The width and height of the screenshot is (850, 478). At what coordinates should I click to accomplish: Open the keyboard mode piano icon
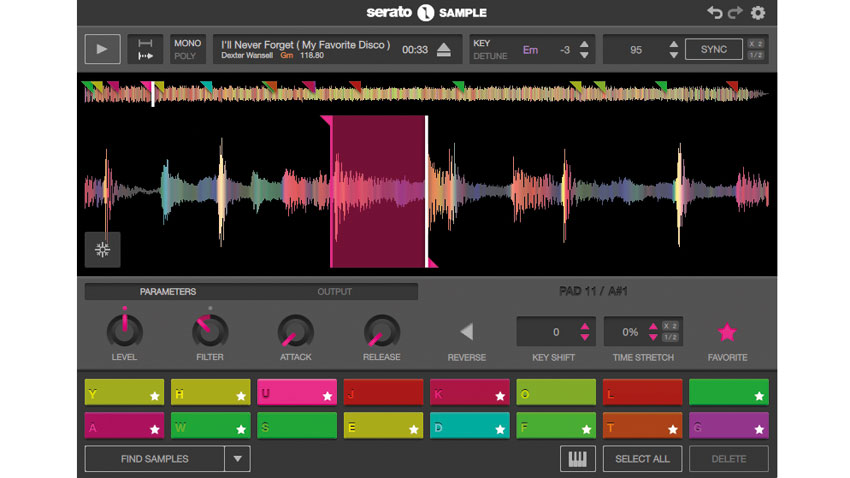pyautogui.click(x=577, y=459)
